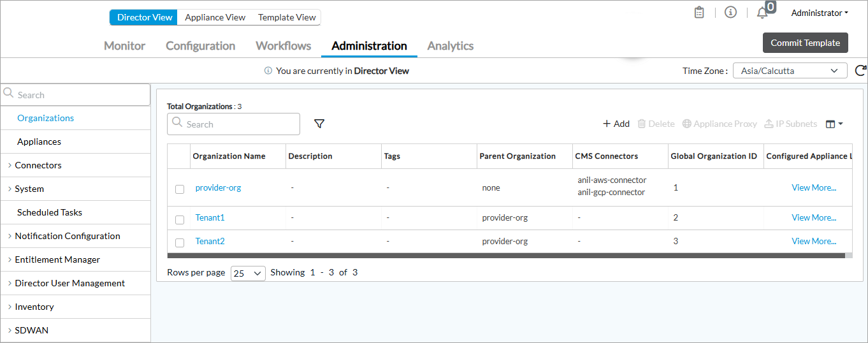
Task: Click the Appliance Proxy globe button
Action: (720, 124)
